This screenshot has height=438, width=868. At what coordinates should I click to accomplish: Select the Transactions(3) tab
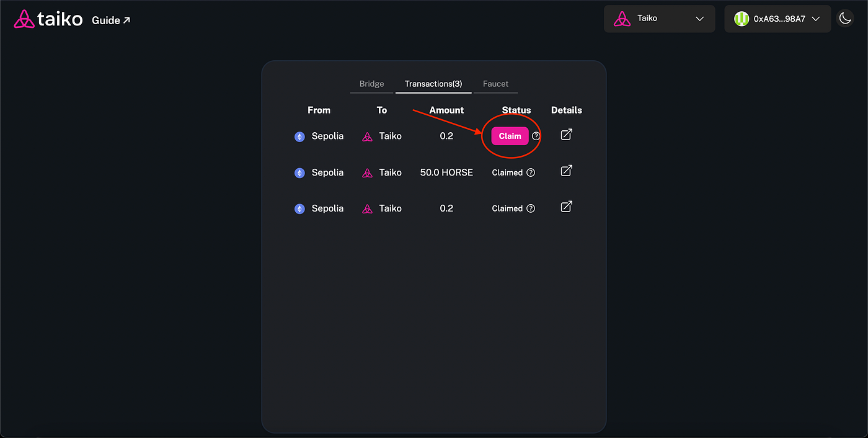(433, 84)
